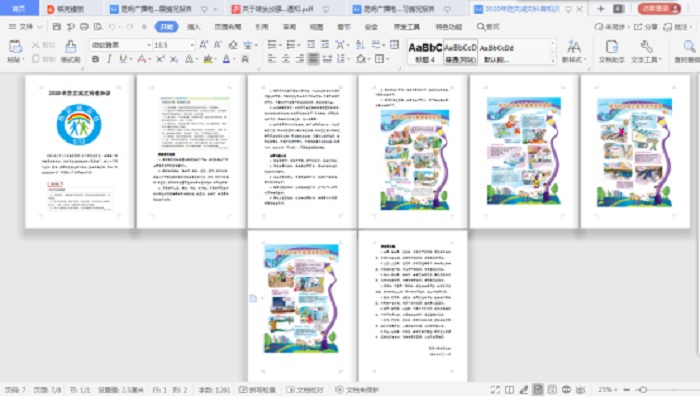Viewport: 700px width, 397px height.
Task: Apply superscript with the X² icon
Action: 160,59
